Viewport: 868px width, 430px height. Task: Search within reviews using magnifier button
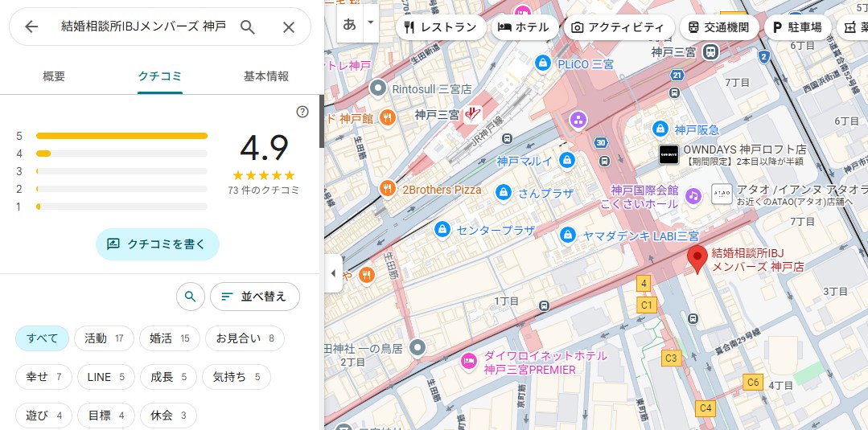coord(190,297)
